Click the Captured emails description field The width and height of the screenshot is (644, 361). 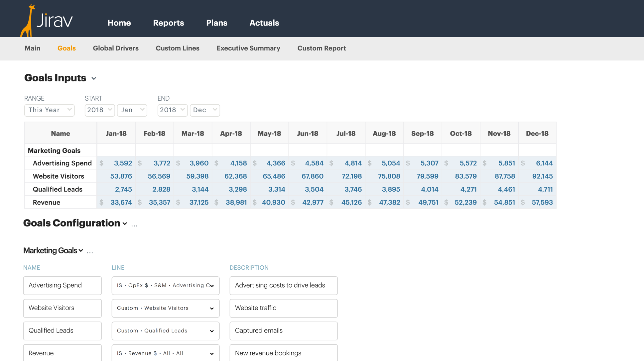point(283,331)
